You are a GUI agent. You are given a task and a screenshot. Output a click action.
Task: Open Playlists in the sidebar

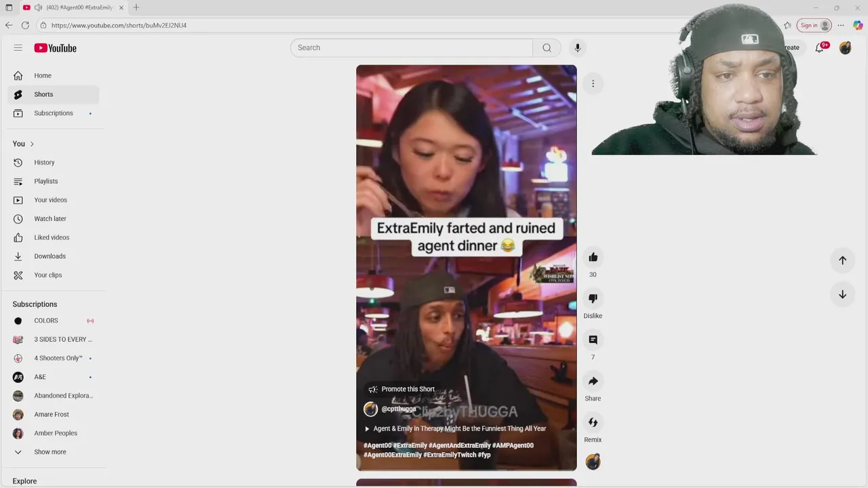53,181
